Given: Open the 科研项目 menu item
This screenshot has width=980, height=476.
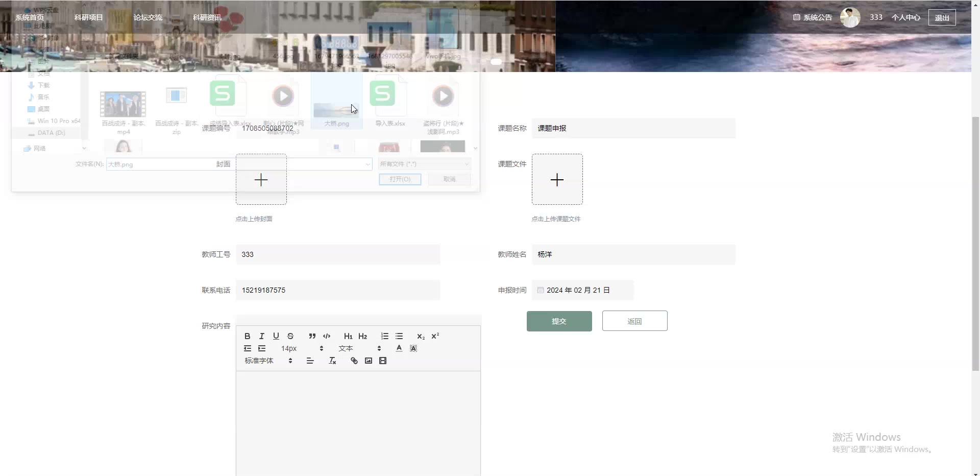Looking at the screenshot, I should [x=89, y=17].
